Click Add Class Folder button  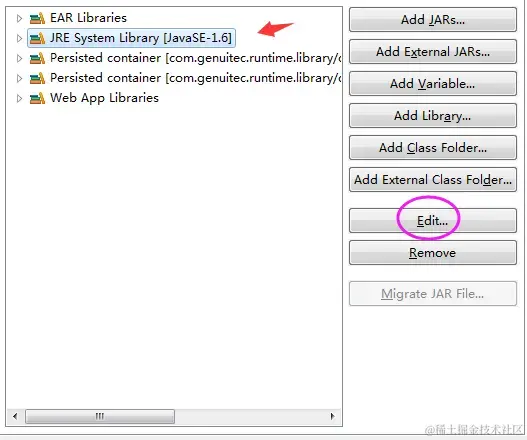(x=433, y=148)
